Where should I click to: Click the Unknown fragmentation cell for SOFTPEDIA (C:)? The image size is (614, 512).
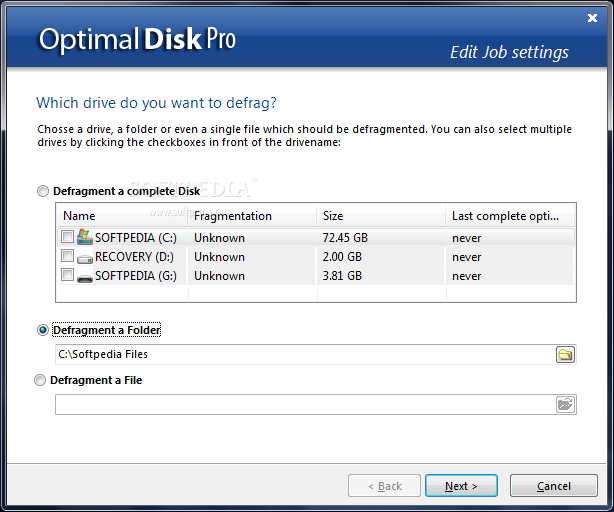click(219, 238)
